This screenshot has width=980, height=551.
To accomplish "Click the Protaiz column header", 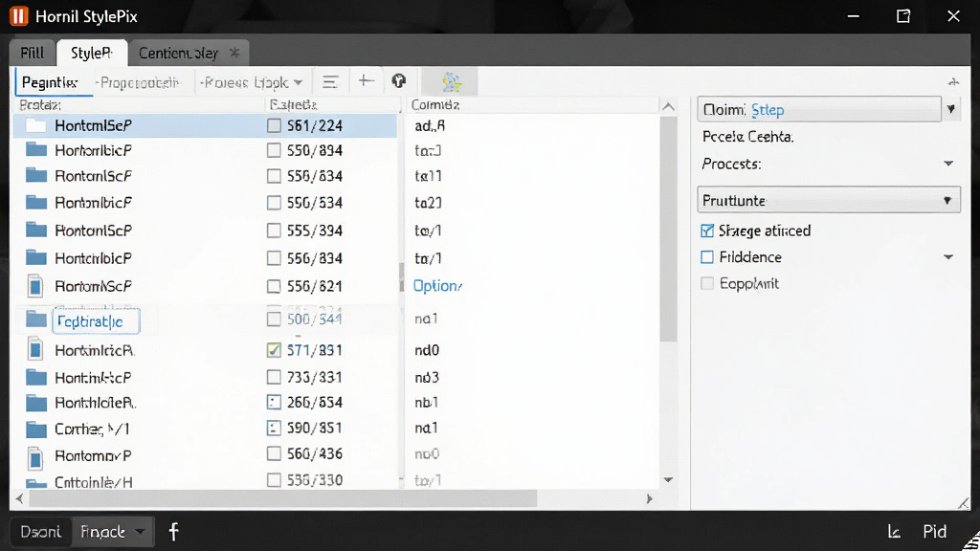I will pyautogui.click(x=40, y=105).
